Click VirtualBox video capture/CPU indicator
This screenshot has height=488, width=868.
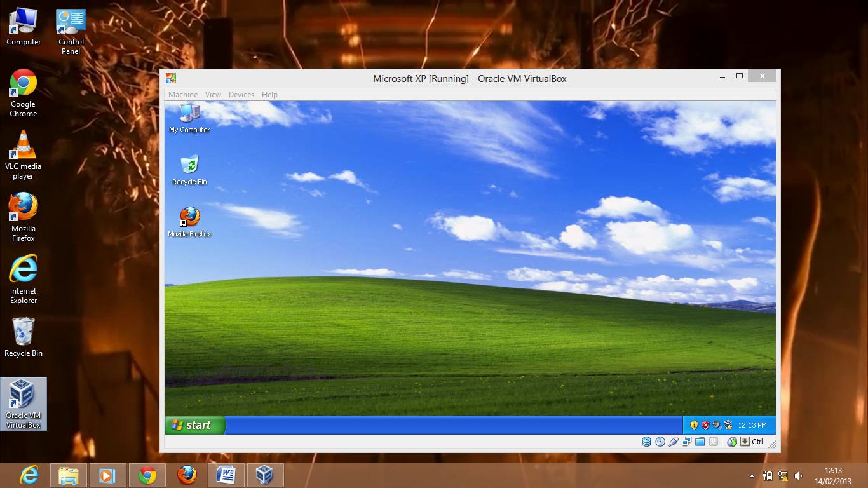click(713, 442)
